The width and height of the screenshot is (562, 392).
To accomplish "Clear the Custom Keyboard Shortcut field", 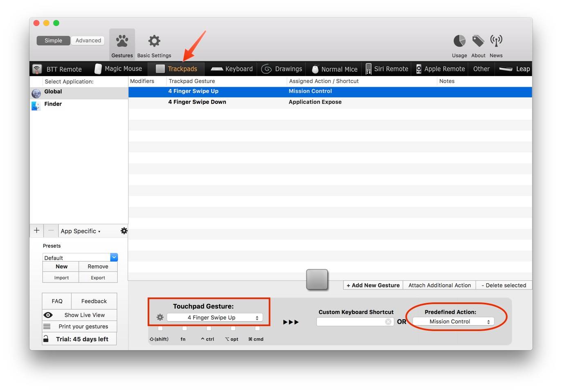I will coord(388,322).
